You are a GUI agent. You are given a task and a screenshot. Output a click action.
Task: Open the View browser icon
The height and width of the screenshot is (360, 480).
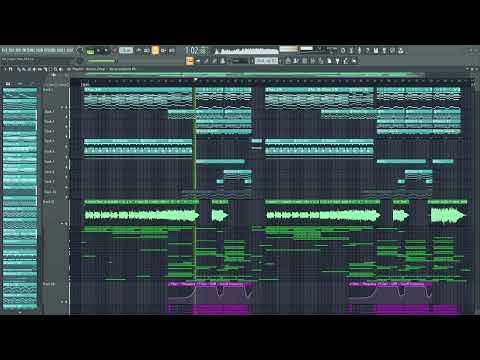tap(321, 61)
